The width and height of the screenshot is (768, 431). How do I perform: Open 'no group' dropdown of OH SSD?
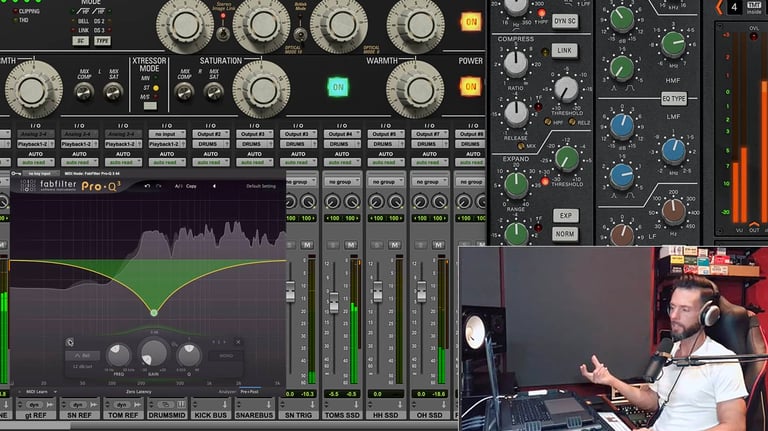(x=429, y=182)
